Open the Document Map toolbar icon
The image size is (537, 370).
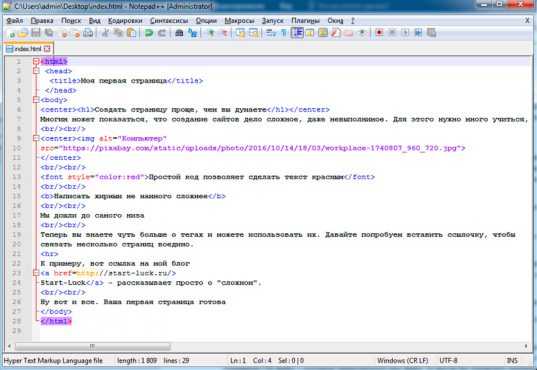tap(323, 33)
